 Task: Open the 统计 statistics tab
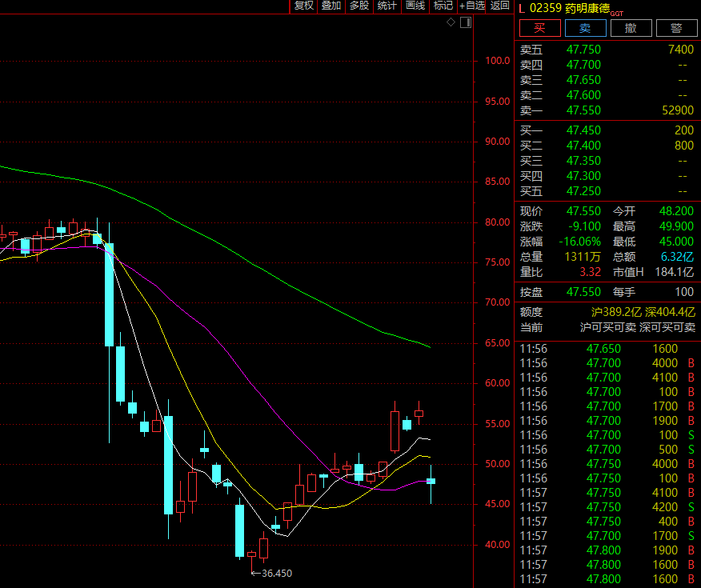tap(387, 6)
